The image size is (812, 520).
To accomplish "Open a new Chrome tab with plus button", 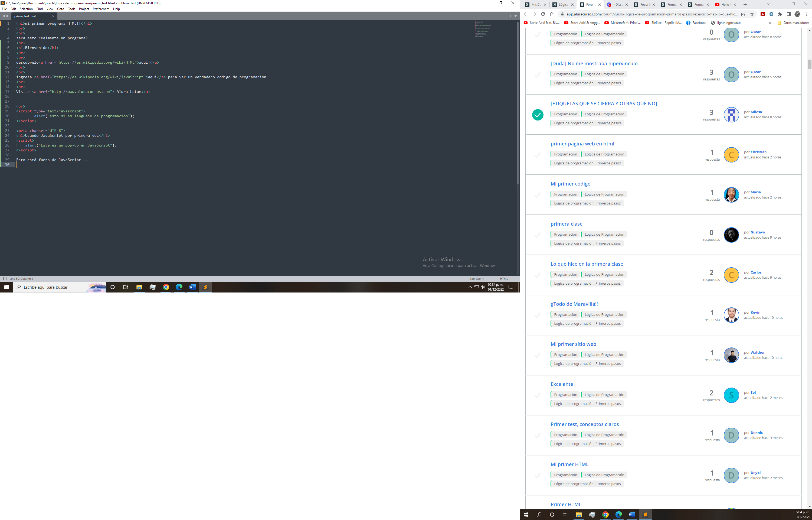I will tap(745, 4).
